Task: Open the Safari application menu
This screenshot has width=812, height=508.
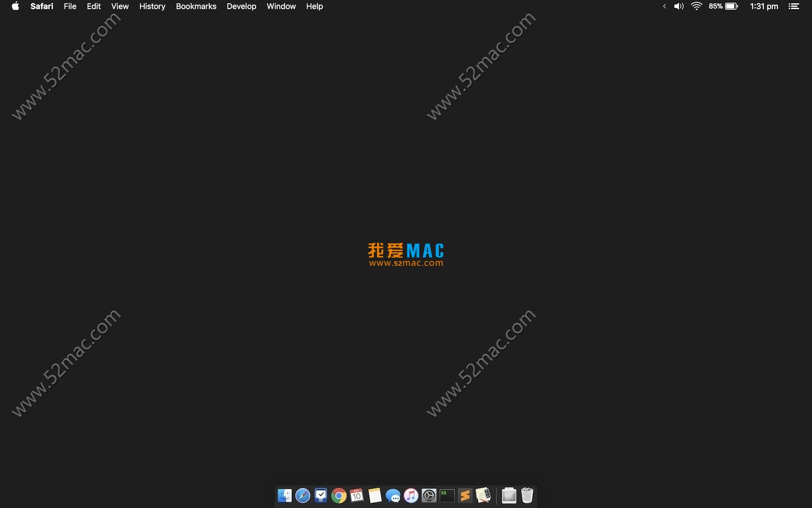Action: [42, 6]
